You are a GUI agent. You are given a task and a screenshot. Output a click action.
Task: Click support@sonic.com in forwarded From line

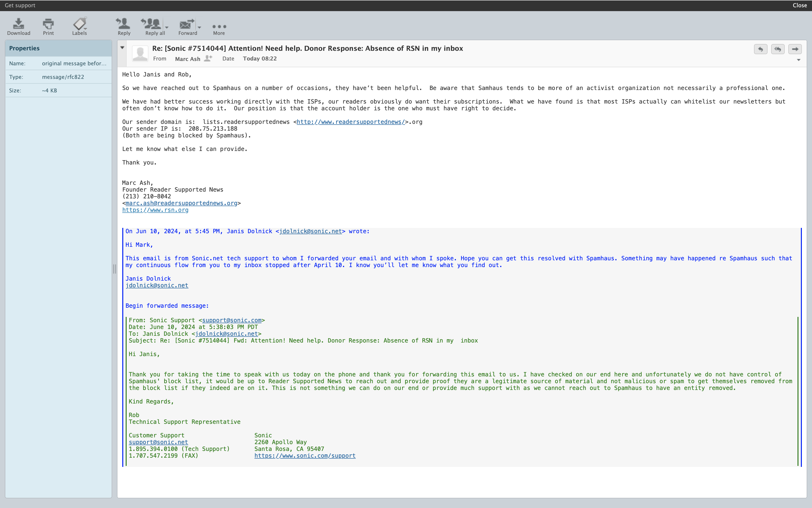[x=232, y=320]
